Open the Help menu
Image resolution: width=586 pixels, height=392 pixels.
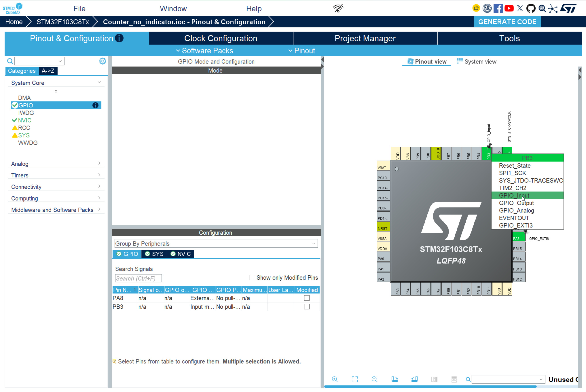pyautogui.click(x=254, y=8)
